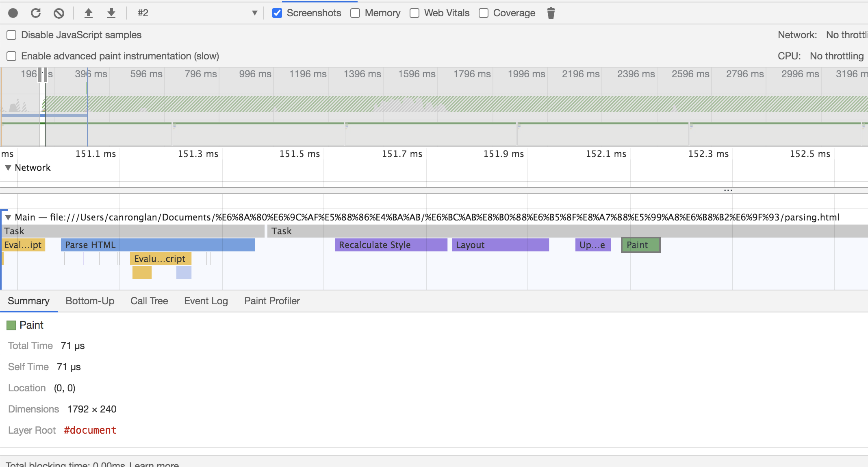Click the 2596 ms overview marker
This screenshot has height=467, width=868.
pos(690,74)
